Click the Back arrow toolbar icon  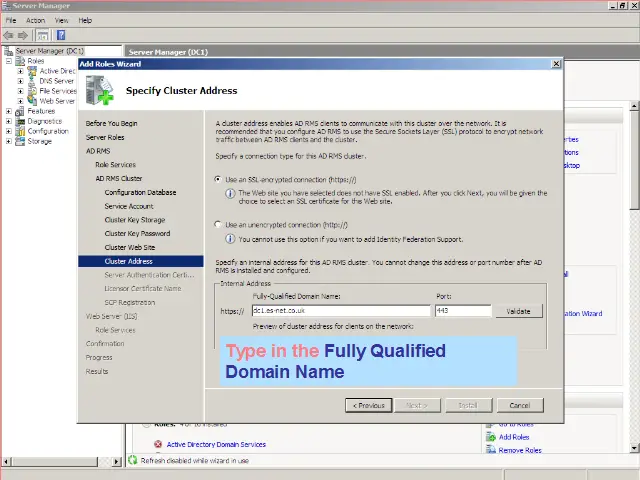click(8, 36)
